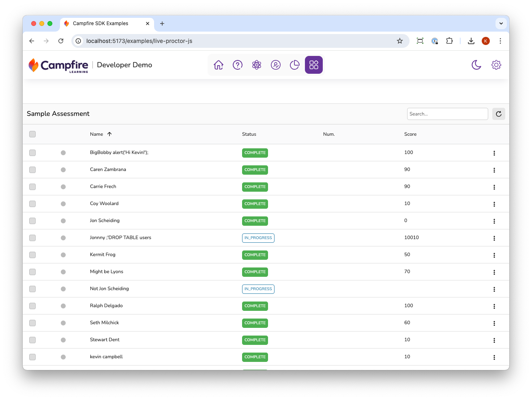Open row menu for Caren Zambrana

point(494,170)
